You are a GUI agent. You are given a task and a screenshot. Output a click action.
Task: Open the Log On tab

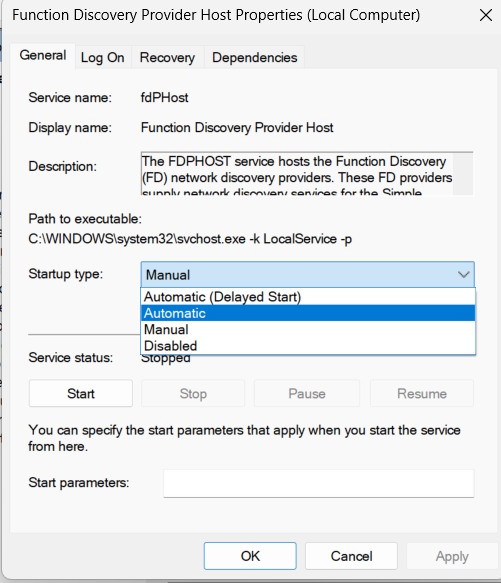103,58
